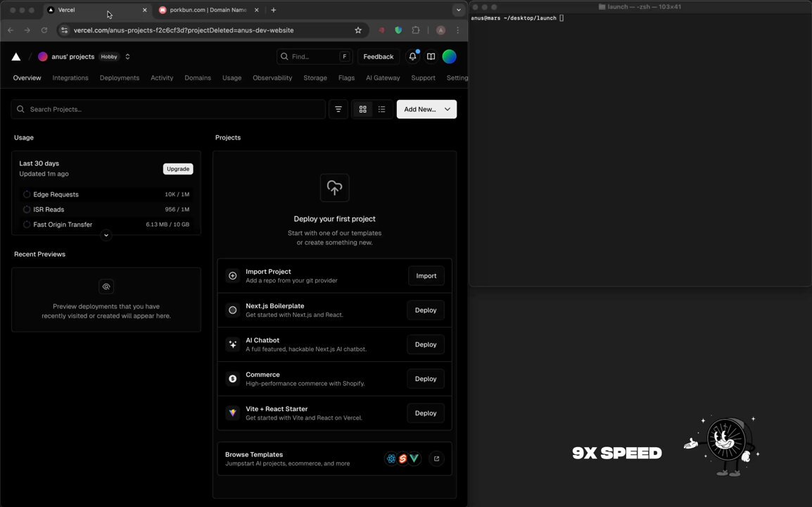Image resolution: width=812 pixels, height=507 pixels.
Task: Click the anus' projects team avatar
Action: tap(42, 56)
